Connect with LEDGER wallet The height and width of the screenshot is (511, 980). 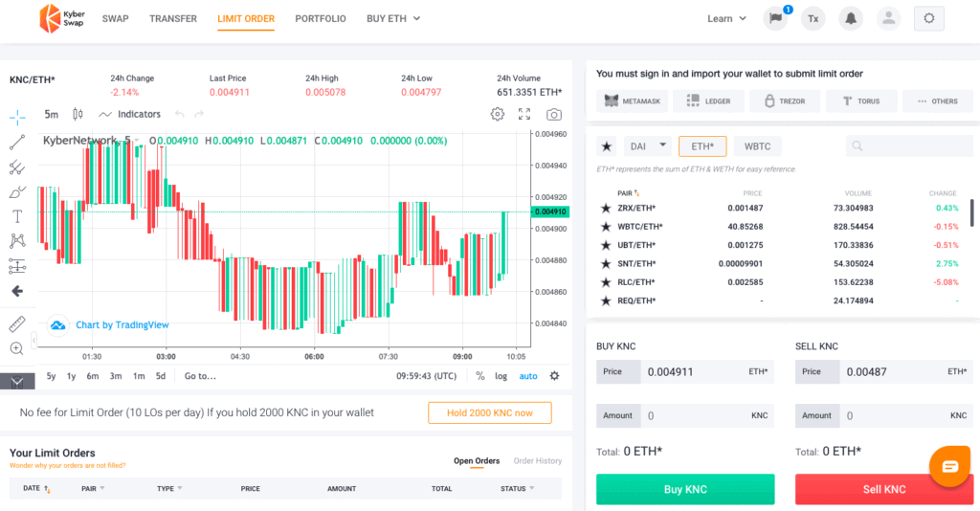[709, 101]
